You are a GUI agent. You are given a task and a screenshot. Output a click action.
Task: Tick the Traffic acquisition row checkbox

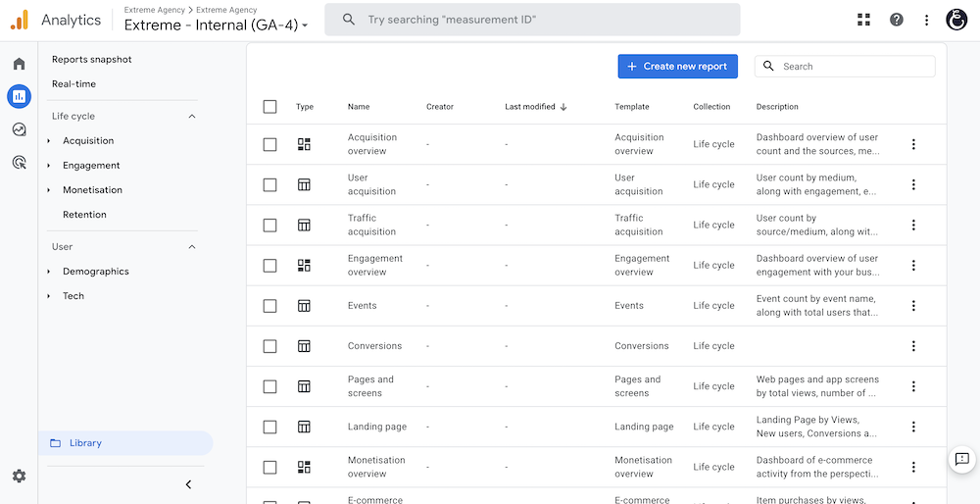pos(269,226)
